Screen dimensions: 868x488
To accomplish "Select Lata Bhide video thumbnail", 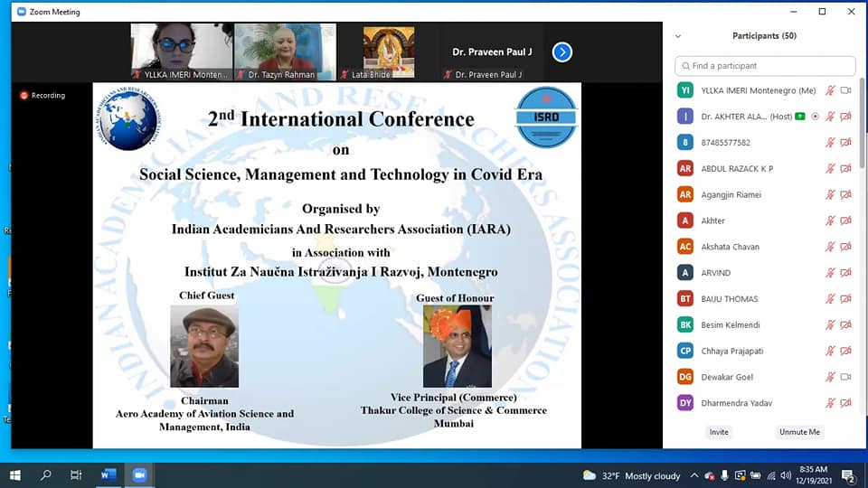I will click(389, 52).
